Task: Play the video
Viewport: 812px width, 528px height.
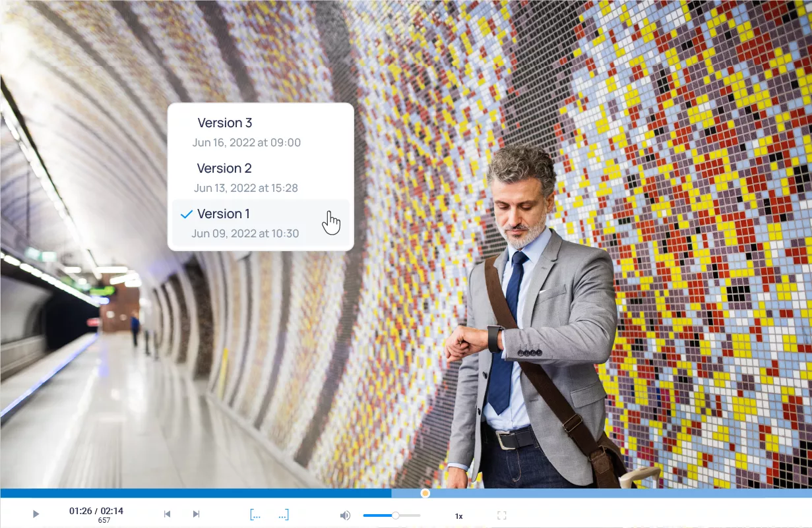Action: [36, 514]
